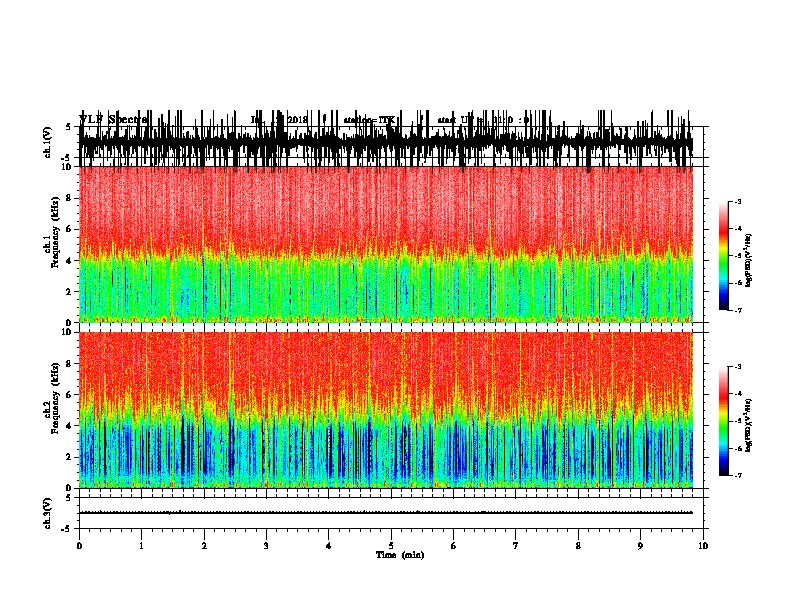The image size is (792, 612).
Task: Click the "8" kHz tick of ch.1 spectrogram
Action: click(69, 198)
